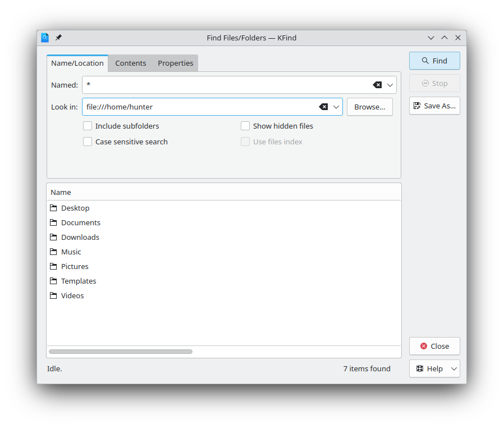Expand the Help button menu
The height and width of the screenshot is (428, 504).
point(454,369)
